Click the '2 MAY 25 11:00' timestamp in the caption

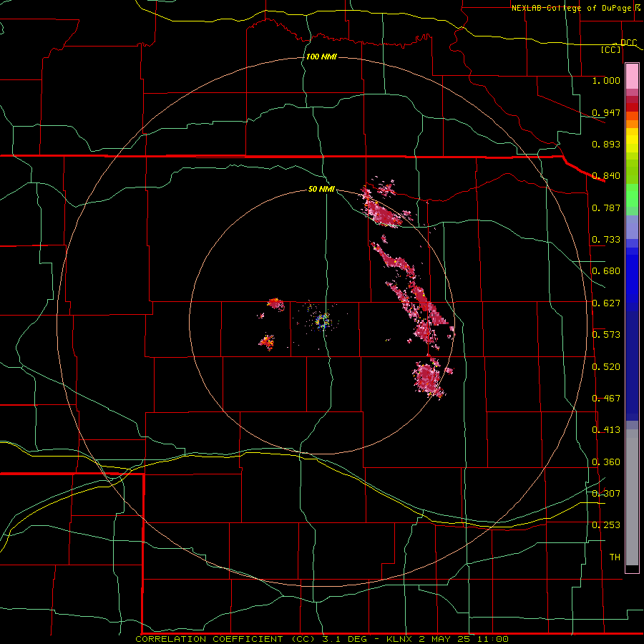click(x=464, y=639)
